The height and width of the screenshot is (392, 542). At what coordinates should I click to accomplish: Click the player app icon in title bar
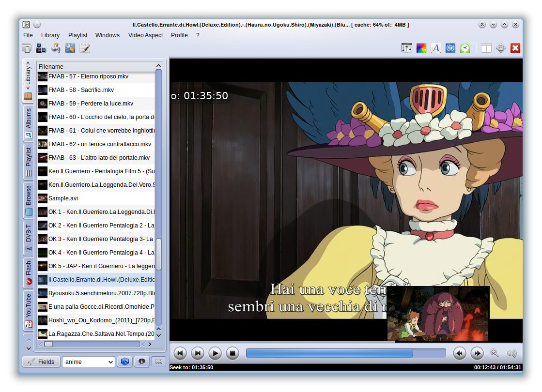click(x=26, y=25)
